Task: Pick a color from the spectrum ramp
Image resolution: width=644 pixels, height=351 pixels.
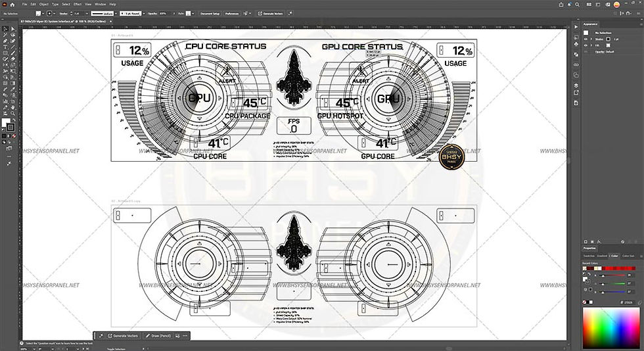Action: click(610, 327)
